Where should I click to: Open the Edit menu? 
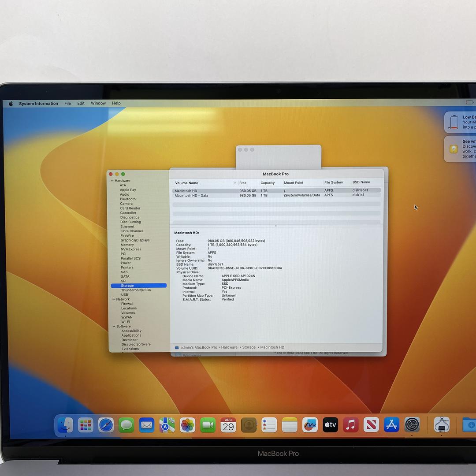(x=81, y=103)
